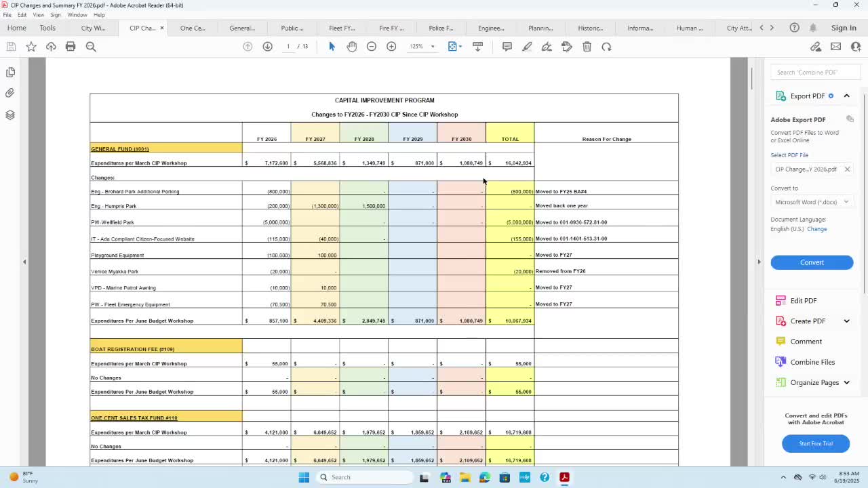Viewport: 868px width, 488px height.
Task: Switch to the Fleet FY... document tab
Action: 342,28
